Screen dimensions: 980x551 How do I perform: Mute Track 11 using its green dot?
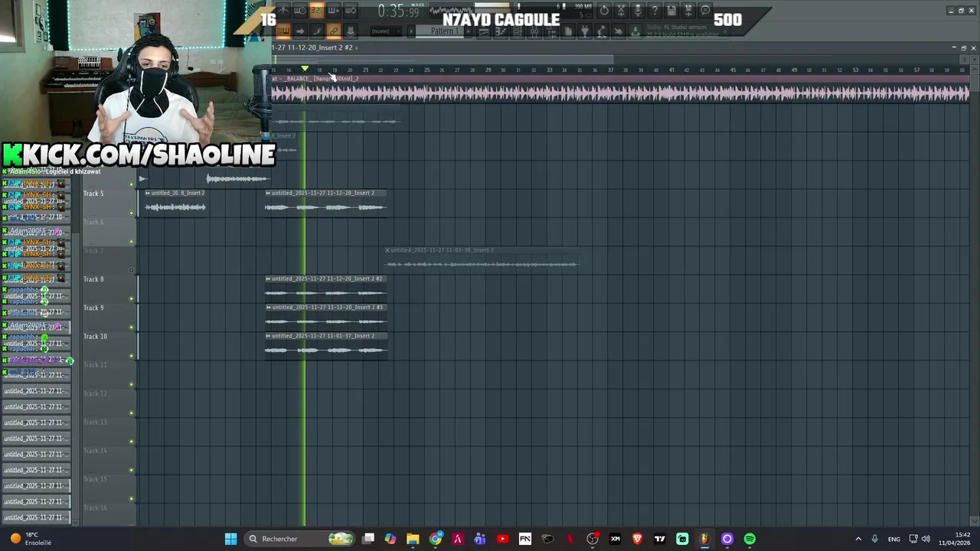pos(132,384)
